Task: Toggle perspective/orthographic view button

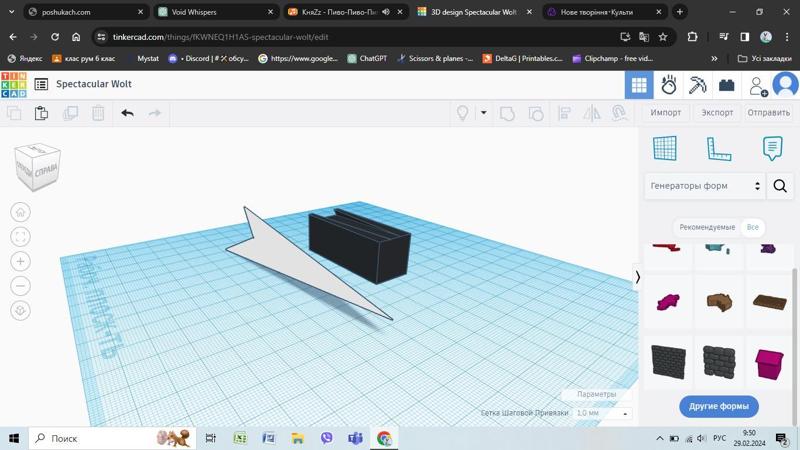Action: tap(21, 311)
